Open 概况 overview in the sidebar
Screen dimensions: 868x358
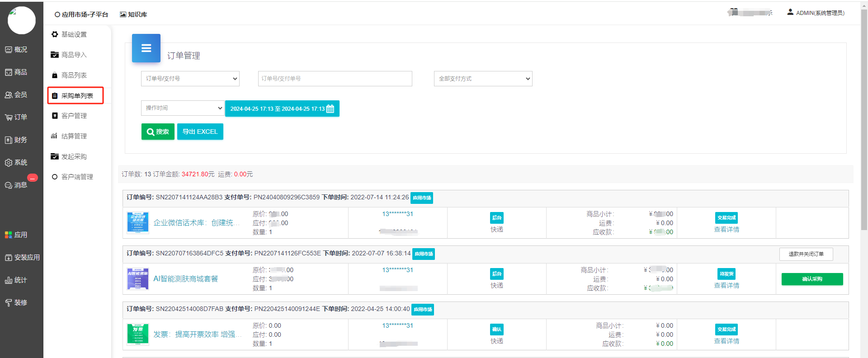pos(16,50)
